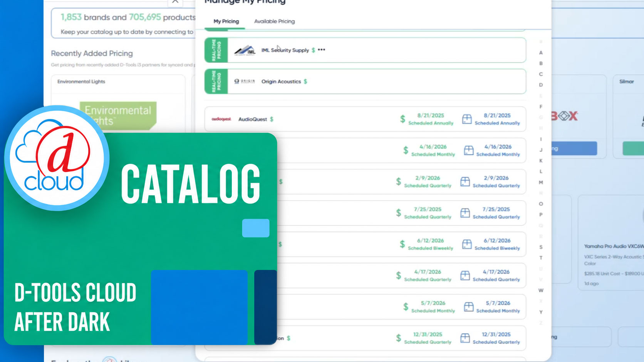Click the dollar icon in the 5/7/2026 row
This screenshot has height=362, width=644.
[406, 307]
